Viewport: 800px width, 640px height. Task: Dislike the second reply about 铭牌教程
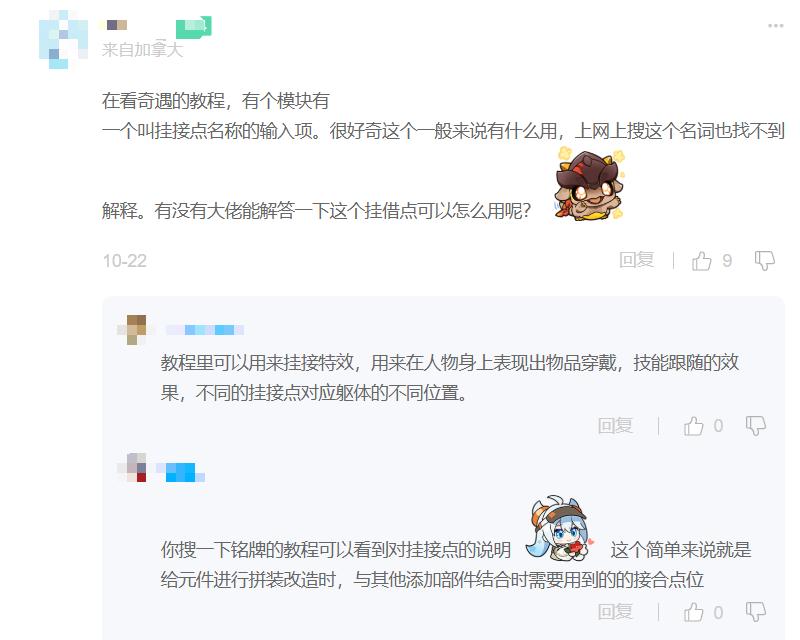click(x=756, y=611)
